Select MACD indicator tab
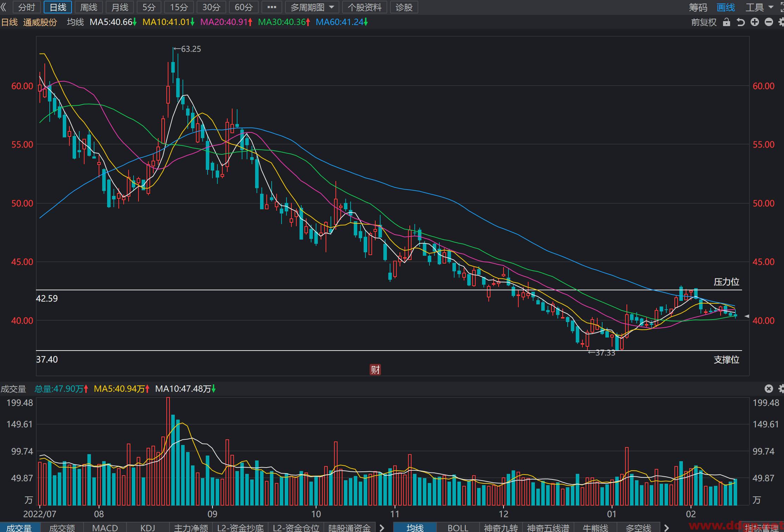This screenshot has height=532, width=784. coord(105,528)
